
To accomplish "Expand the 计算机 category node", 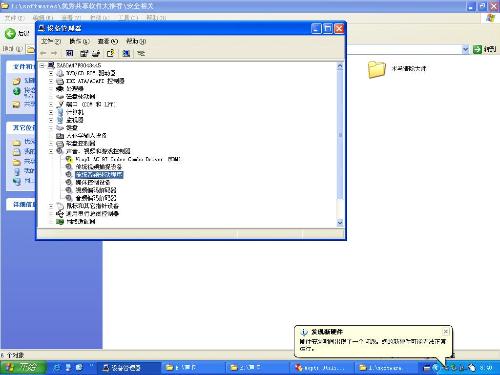I will [51, 112].
